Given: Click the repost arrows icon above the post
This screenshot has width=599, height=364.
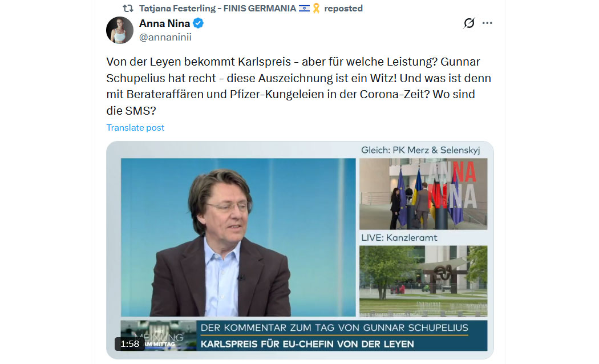Looking at the screenshot, I should point(128,9).
